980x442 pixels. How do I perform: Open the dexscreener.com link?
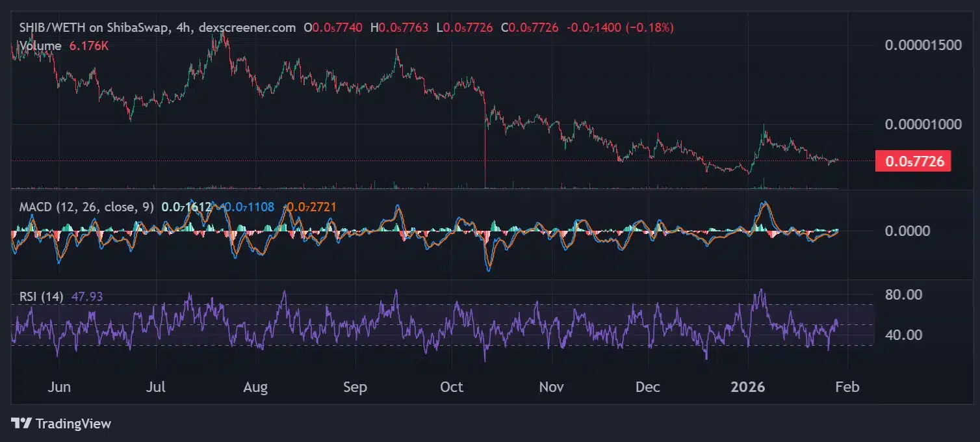click(x=246, y=28)
